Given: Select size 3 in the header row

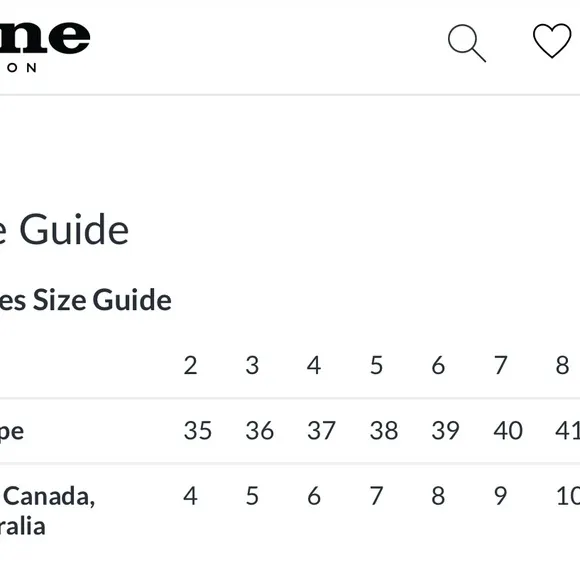Looking at the screenshot, I should point(252,365).
